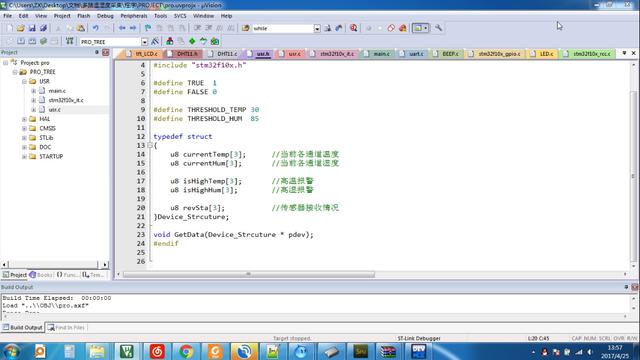Open the Project menu
This screenshot has height=360, width=640.
click(x=62, y=16)
